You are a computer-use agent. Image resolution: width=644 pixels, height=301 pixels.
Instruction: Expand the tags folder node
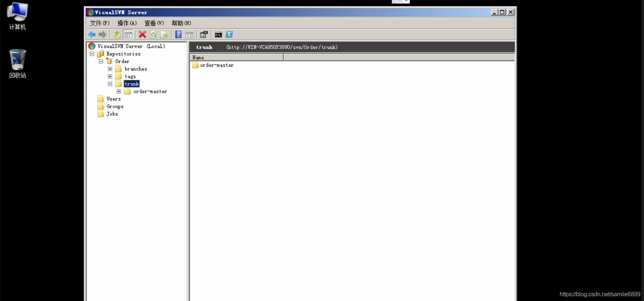[110, 76]
